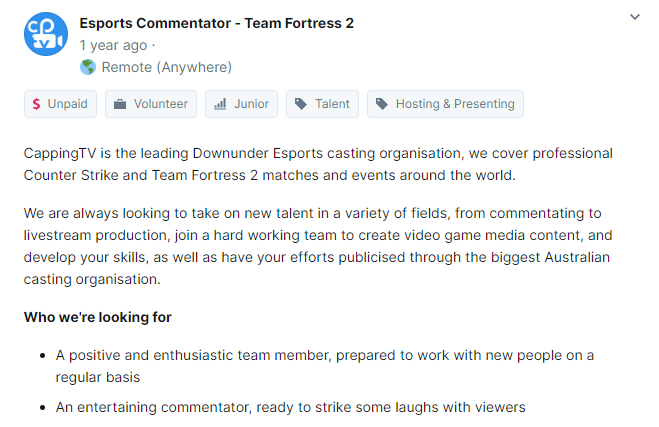Image resolution: width=659 pixels, height=427 pixels.
Task: Click the paragraph starting "We are always looking"
Action: pyautogui.click(x=318, y=246)
